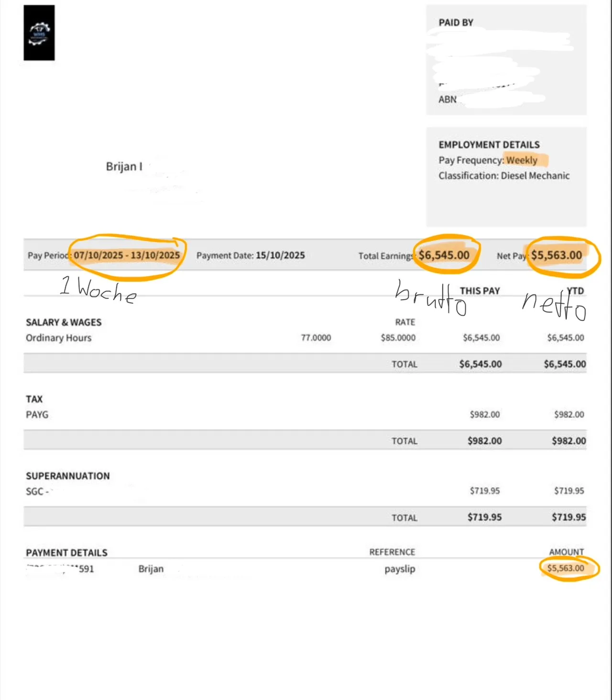Click the handwritten 'brutto' annotation
612x700 pixels.
430,298
